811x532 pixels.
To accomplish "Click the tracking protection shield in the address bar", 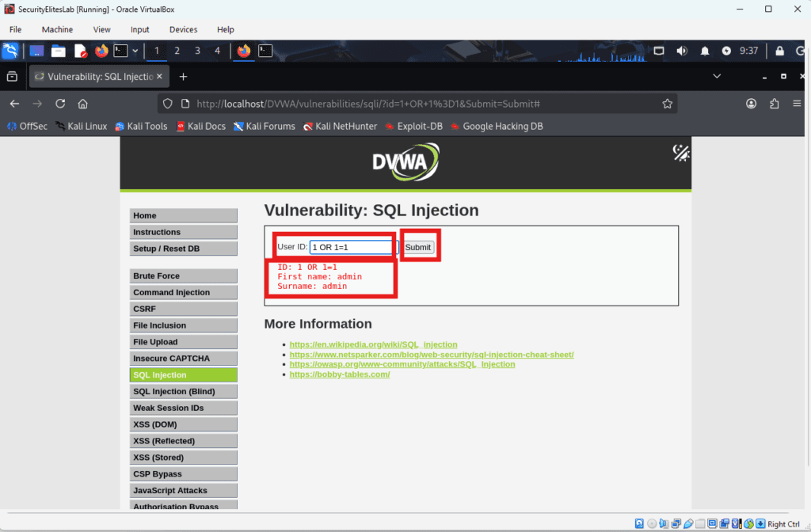I will 167,104.
